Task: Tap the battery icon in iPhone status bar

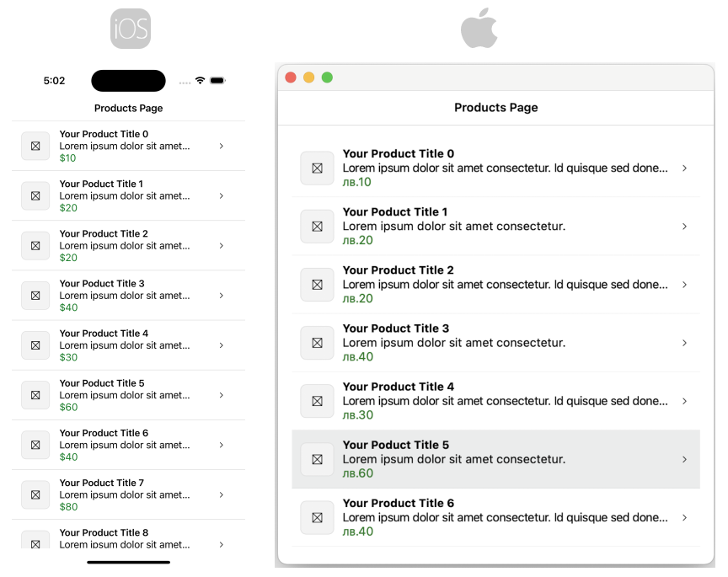Action: (217, 81)
